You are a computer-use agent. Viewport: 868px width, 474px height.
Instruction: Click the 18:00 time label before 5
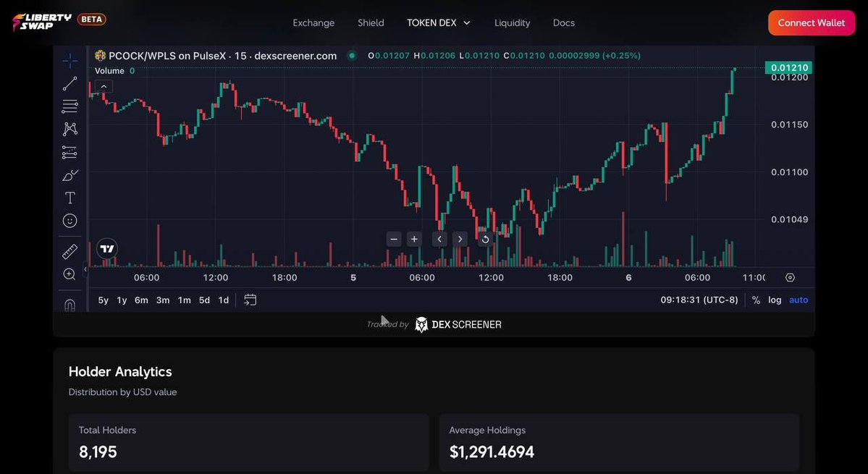[x=284, y=278]
